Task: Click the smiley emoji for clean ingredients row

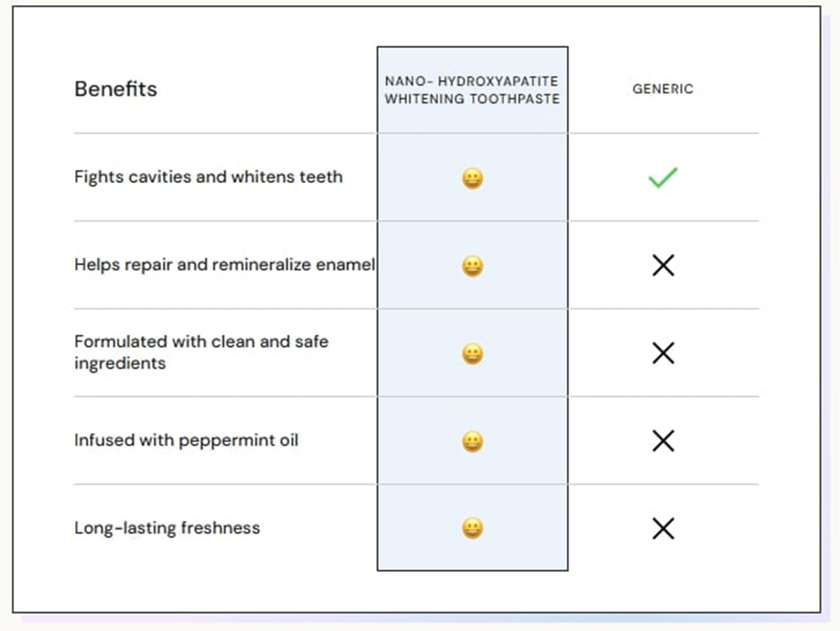Action: [472, 354]
